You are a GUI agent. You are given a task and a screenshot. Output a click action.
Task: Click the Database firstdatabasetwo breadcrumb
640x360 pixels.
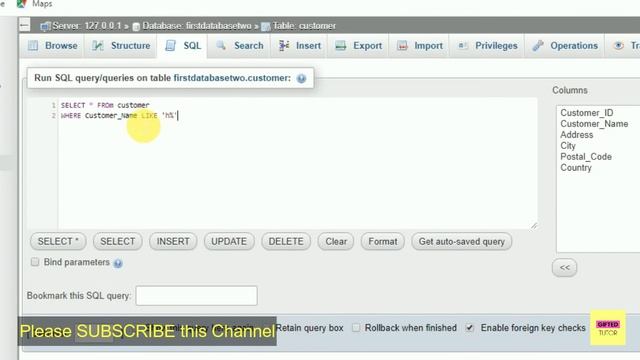197,26
